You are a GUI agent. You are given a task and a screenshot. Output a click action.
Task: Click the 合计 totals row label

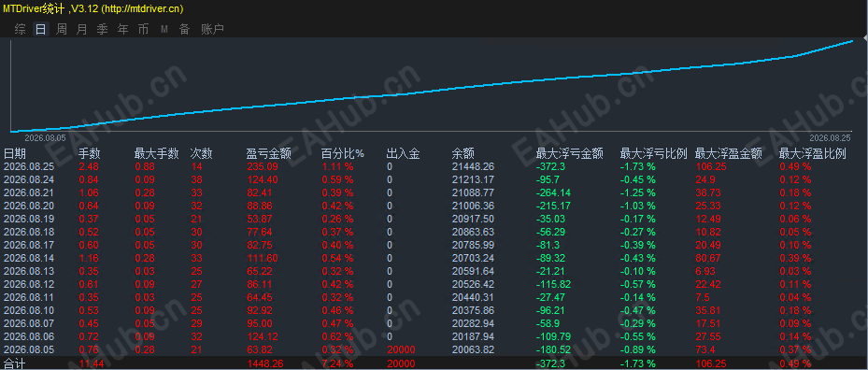click(x=15, y=363)
